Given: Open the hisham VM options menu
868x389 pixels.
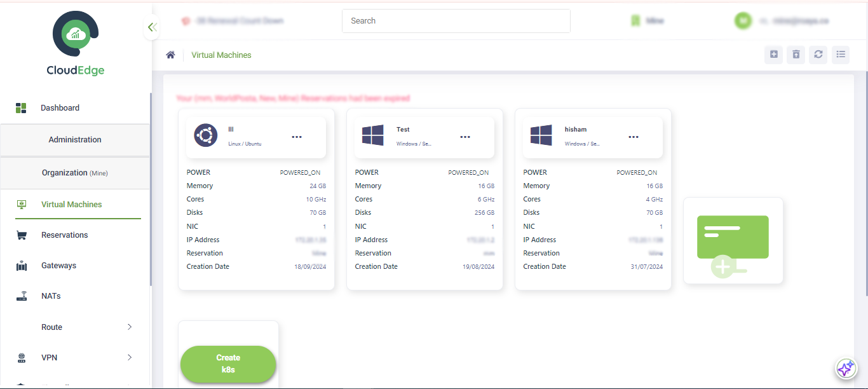Looking at the screenshot, I should click(634, 137).
